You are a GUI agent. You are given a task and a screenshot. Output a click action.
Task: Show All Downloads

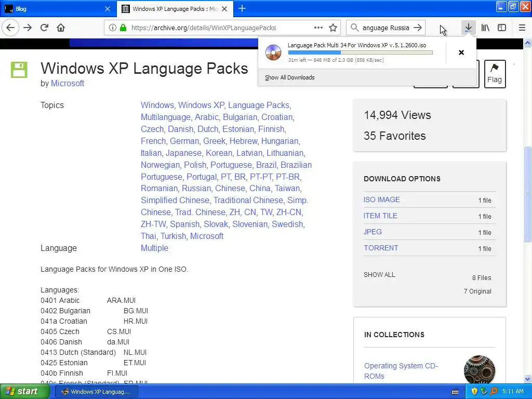click(290, 77)
